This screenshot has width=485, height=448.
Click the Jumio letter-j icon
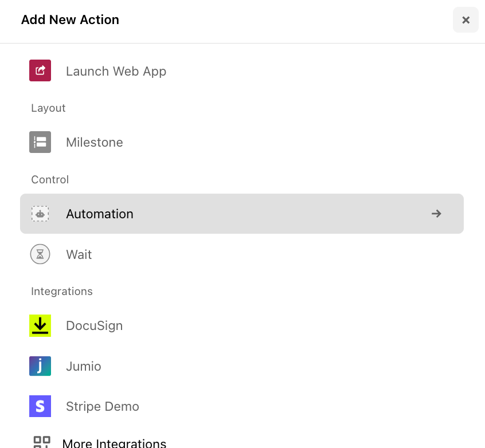tap(40, 366)
